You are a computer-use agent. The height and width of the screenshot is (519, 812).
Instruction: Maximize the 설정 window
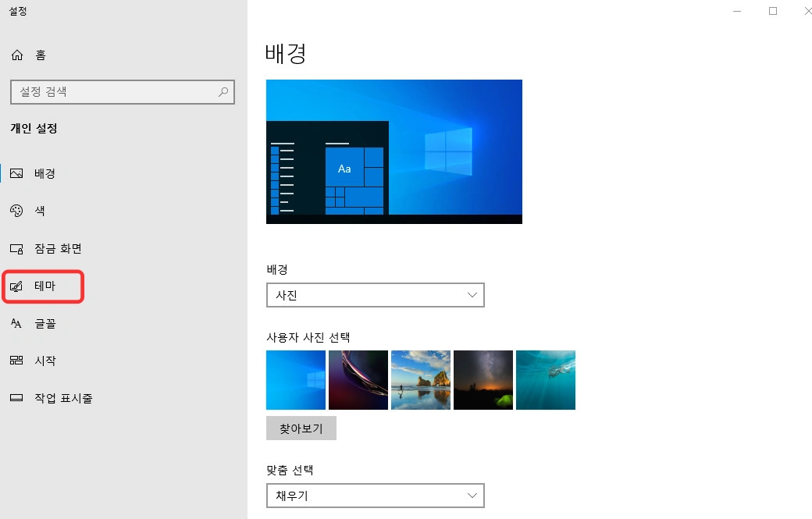point(773,11)
